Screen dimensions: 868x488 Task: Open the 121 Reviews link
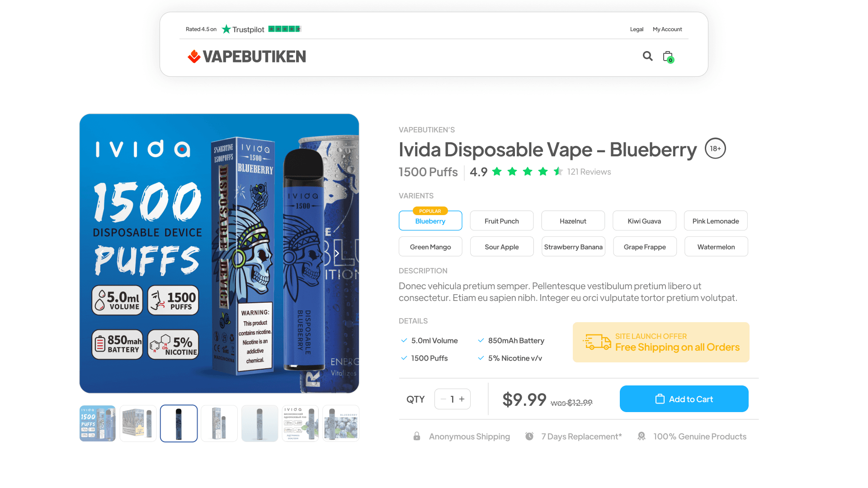pos(589,172)
